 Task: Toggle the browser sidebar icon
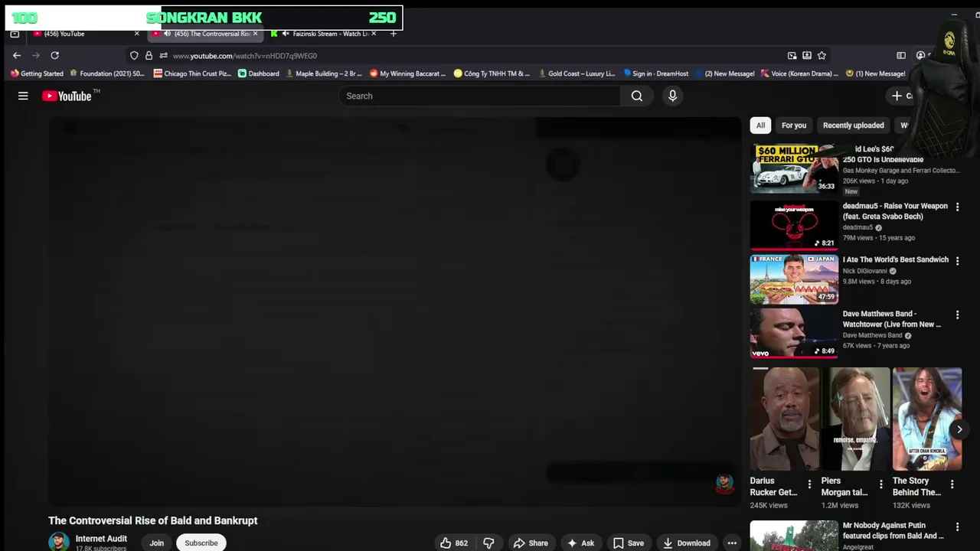(x=901, y=55)
